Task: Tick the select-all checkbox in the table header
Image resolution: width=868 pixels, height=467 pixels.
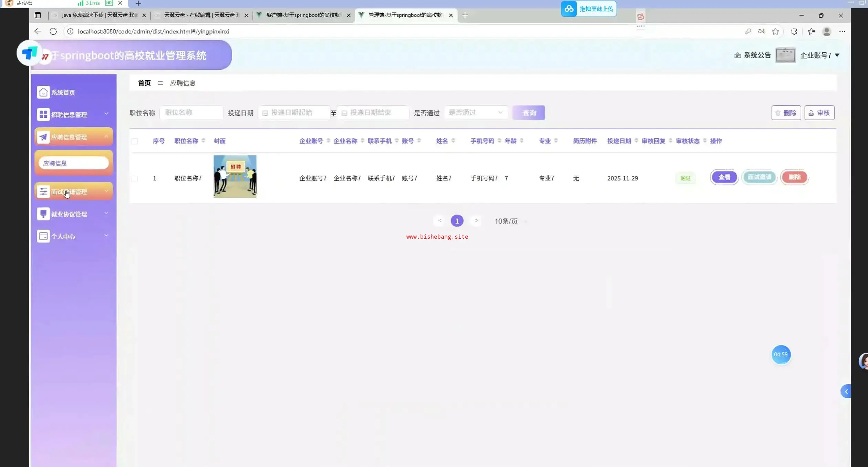Action: (x=135, y=141)
